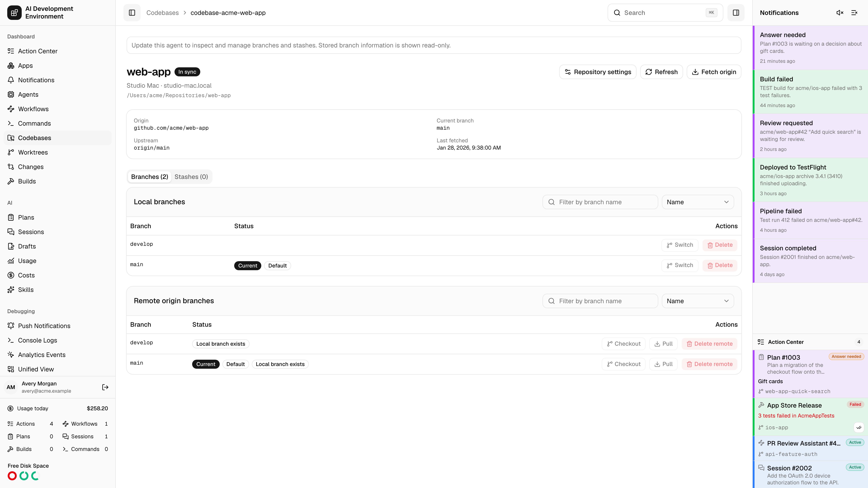Viewport: 868px width, 488px height.
Task: Open Skills page
Action: tap(58, 290)
